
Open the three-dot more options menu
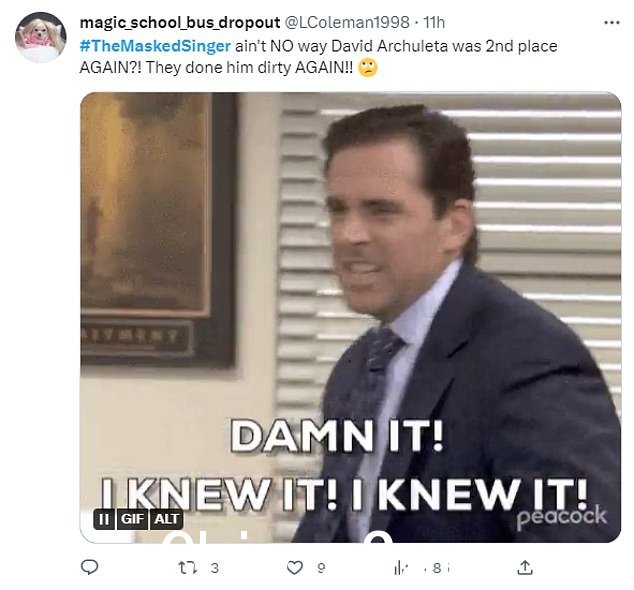point(611,23)
